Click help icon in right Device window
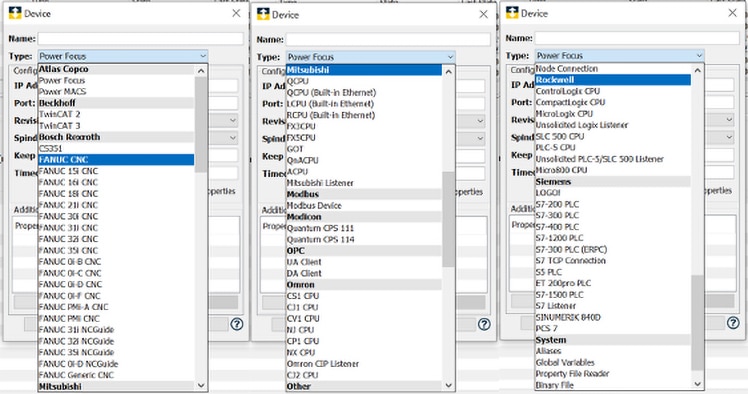Viewport: 748px width, 394px height. pos(733,323)
